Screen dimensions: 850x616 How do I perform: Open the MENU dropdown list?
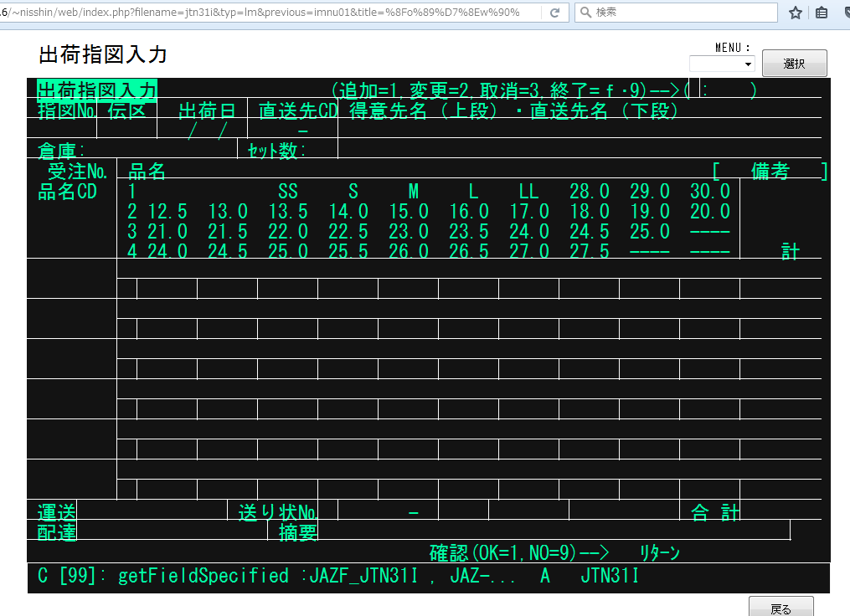coord(722,64)
